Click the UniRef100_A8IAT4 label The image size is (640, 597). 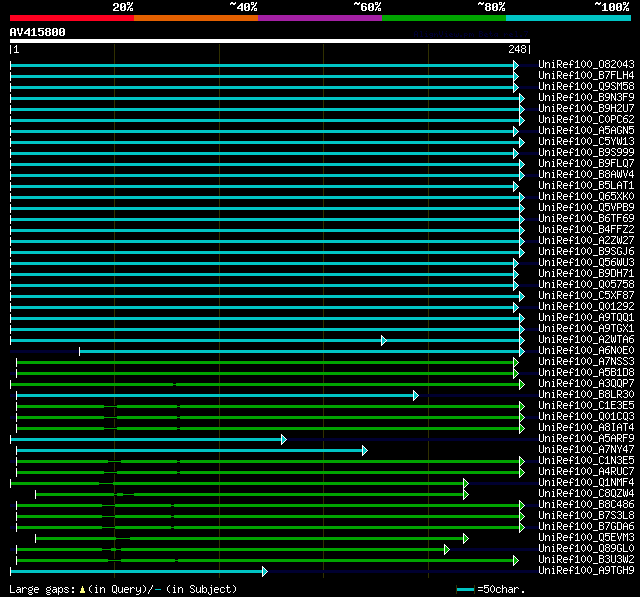586,428
